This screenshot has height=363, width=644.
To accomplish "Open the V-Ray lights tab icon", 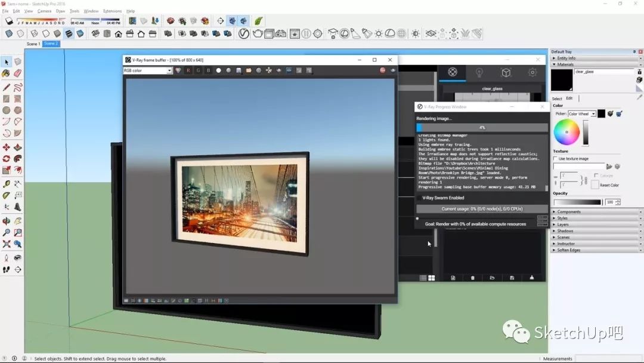I will pos(479,72).
